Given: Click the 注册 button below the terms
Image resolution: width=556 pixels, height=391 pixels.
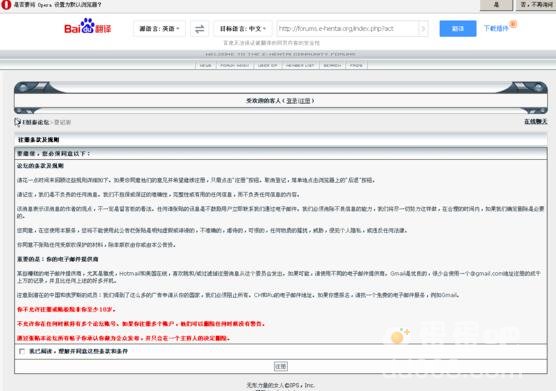Looking at the screenshot, I should (281, 366).
